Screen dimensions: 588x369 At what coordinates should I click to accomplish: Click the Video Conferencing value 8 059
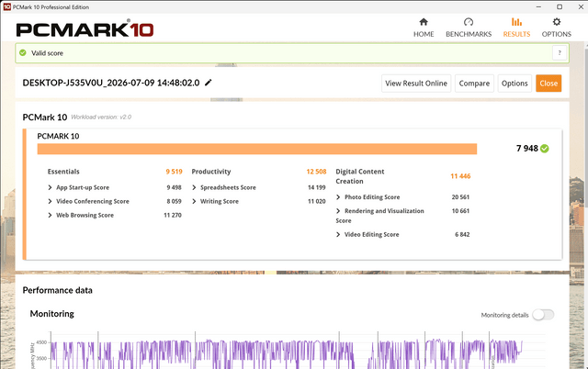pos(174,201)
